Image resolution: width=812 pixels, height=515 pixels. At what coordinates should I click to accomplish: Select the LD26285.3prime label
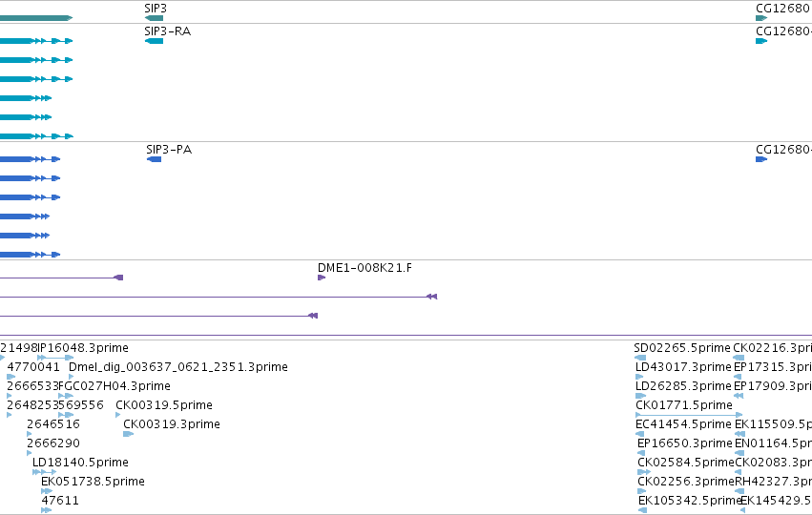point(683,386)
